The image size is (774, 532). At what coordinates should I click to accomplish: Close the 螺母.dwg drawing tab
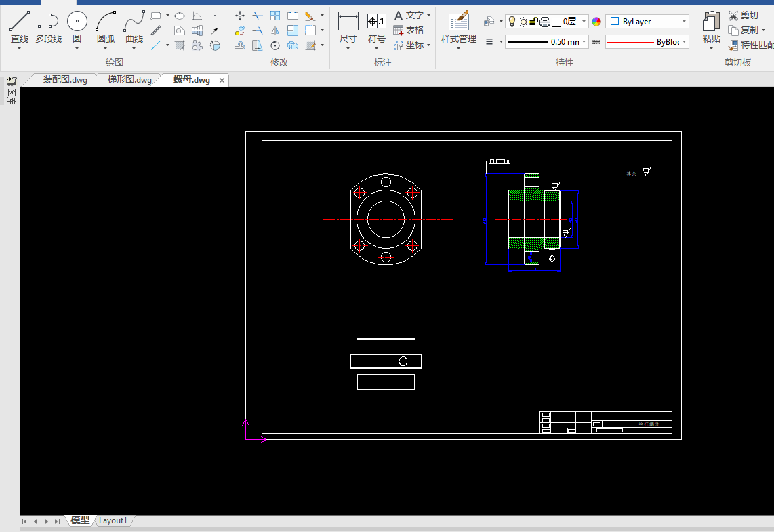coord(222,80)
